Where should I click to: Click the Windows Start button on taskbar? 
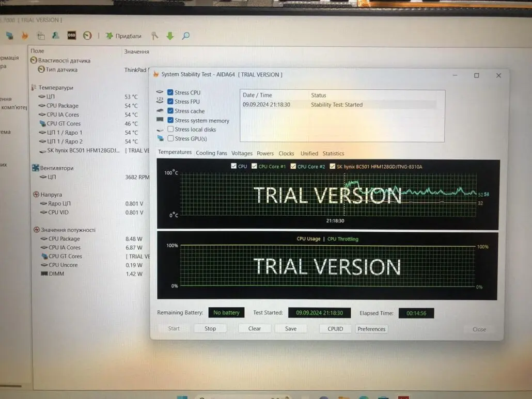[x=182, y=397]
